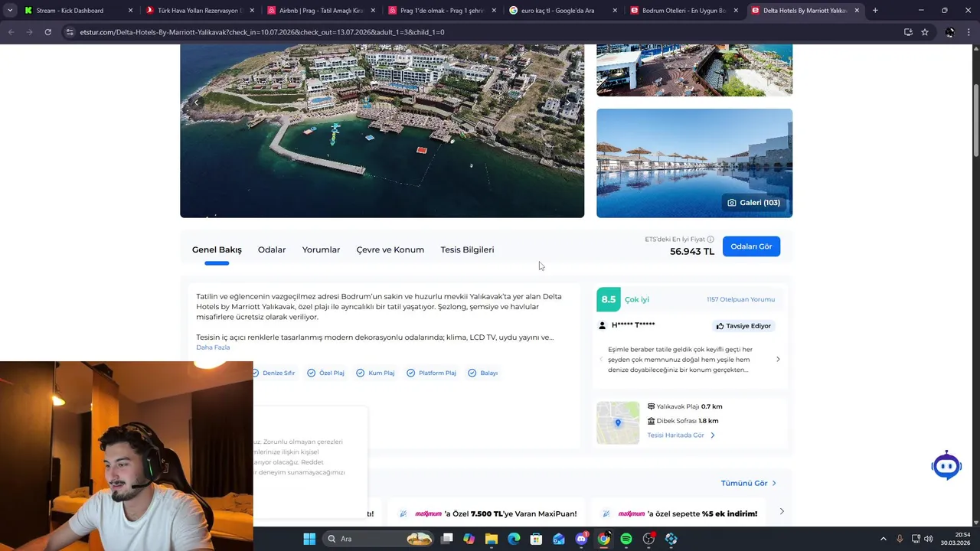Open Microsoft Store from taskbar

[536, 539]
